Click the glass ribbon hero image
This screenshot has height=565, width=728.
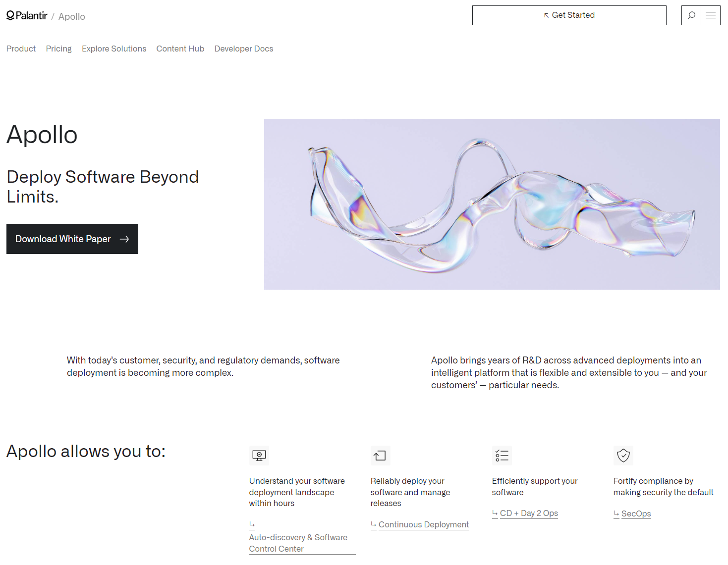pyautogui.click(x=492, y=204)
